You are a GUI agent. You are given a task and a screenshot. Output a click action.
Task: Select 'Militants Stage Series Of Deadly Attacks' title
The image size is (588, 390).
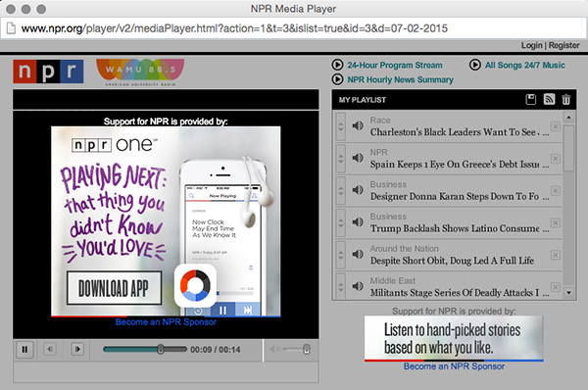(x=460, y=292)
